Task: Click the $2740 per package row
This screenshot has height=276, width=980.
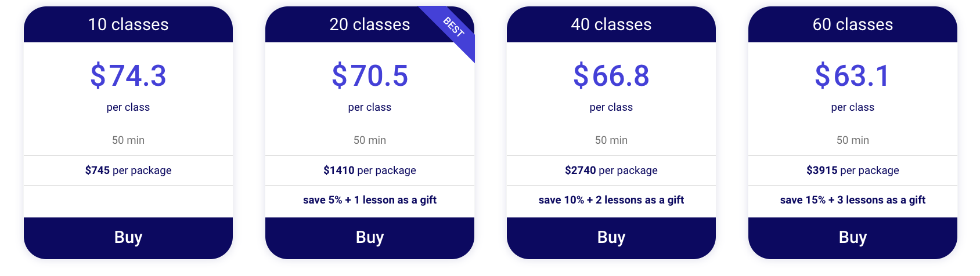Action: pos(611,170)
